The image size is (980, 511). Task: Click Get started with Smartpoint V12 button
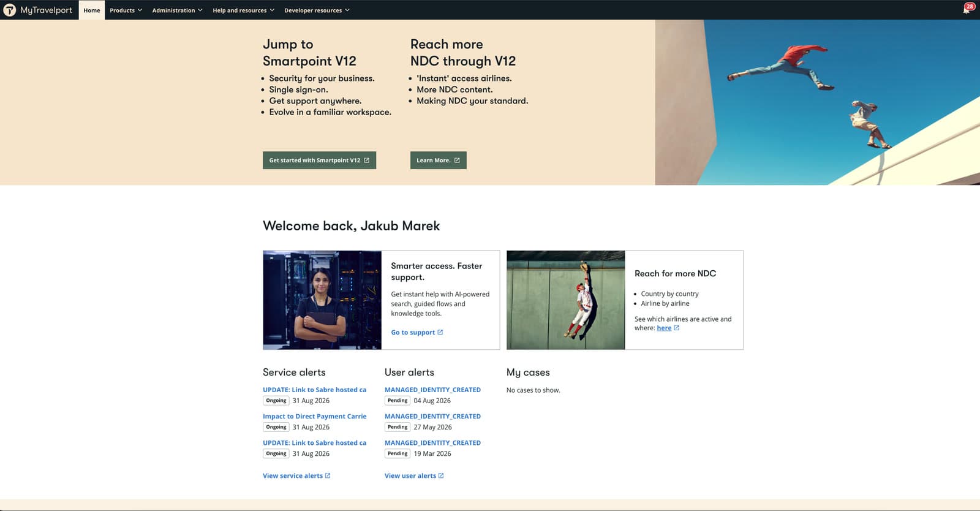tap(319, 161)
